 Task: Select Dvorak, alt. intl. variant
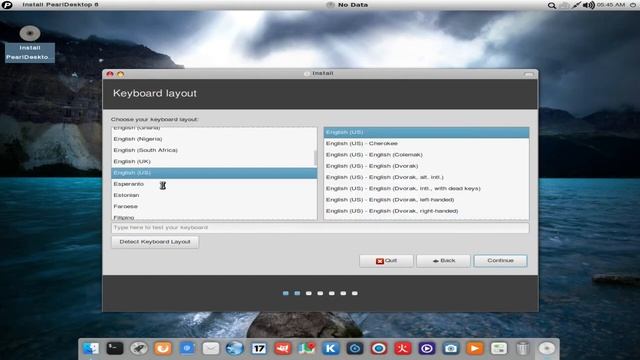(x=426, y=177)
